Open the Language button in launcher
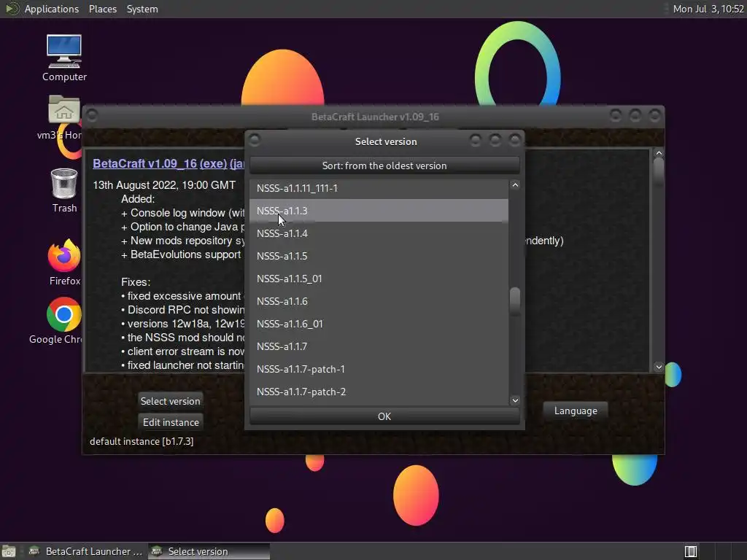This screenshot has width=747, height=560. [x=576, y=411]
